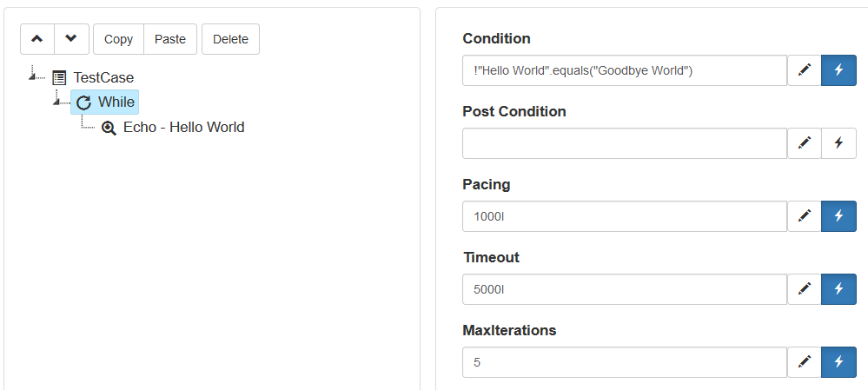868x390 pixels.
Task: Collapse the TestCase tree node arrow
Action: [32, 76]
